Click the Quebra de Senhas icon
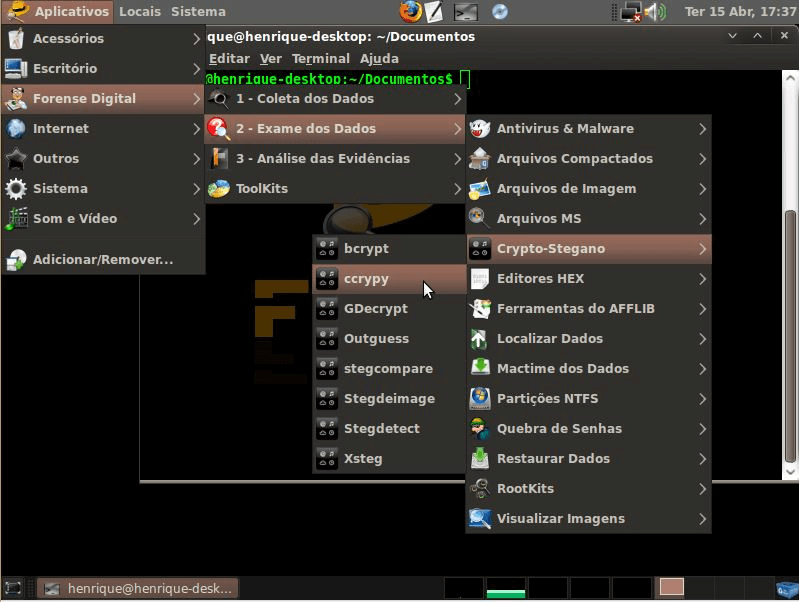Viewport: 799px width, 602px height. coord(480,429)
